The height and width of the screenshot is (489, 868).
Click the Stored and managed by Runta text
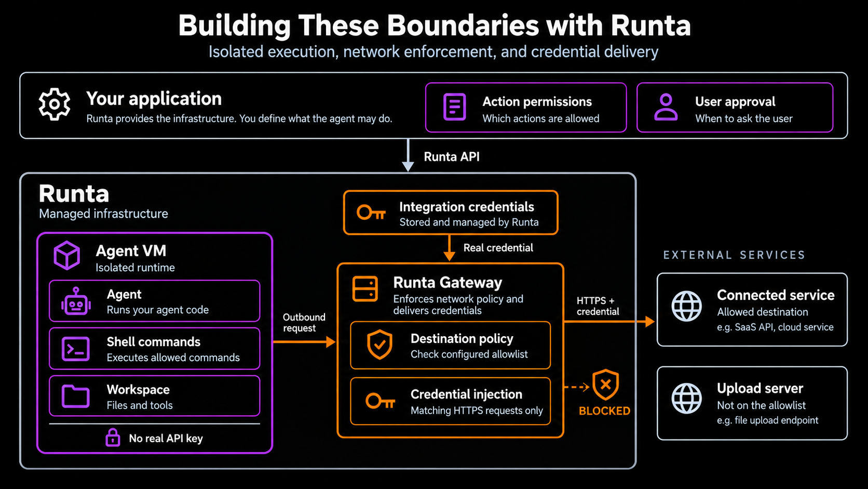coord(469,222)
